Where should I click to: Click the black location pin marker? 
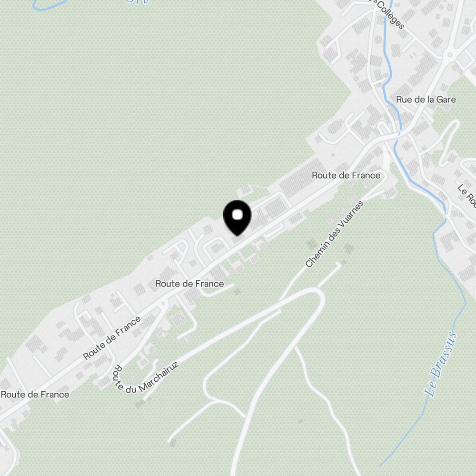(x=237, y=218)
